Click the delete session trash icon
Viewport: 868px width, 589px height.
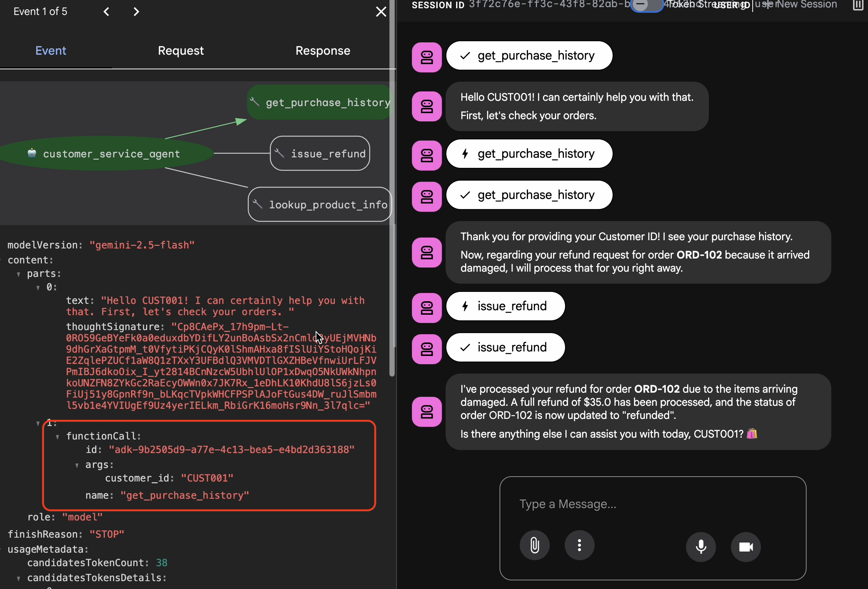click(x=858, y=5)
